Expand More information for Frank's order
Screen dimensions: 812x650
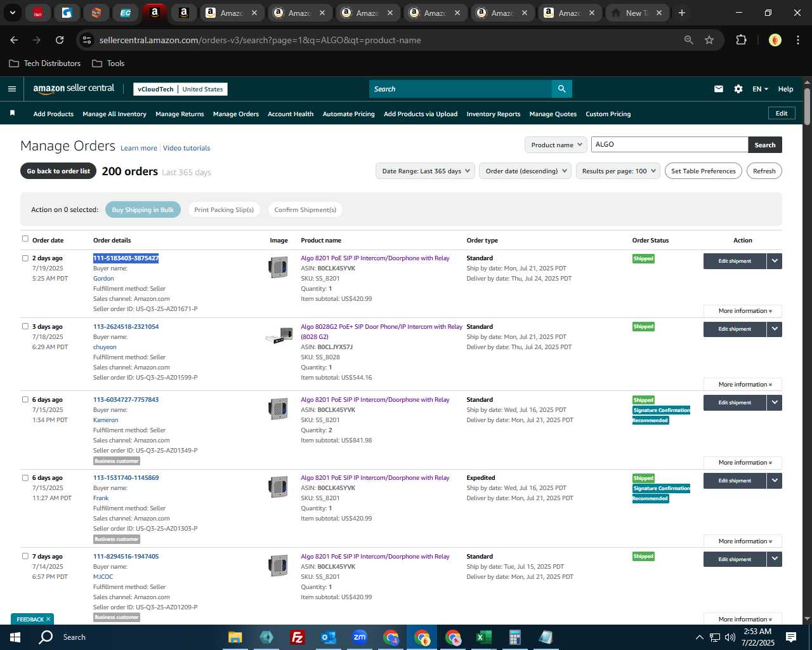[743, 541]
